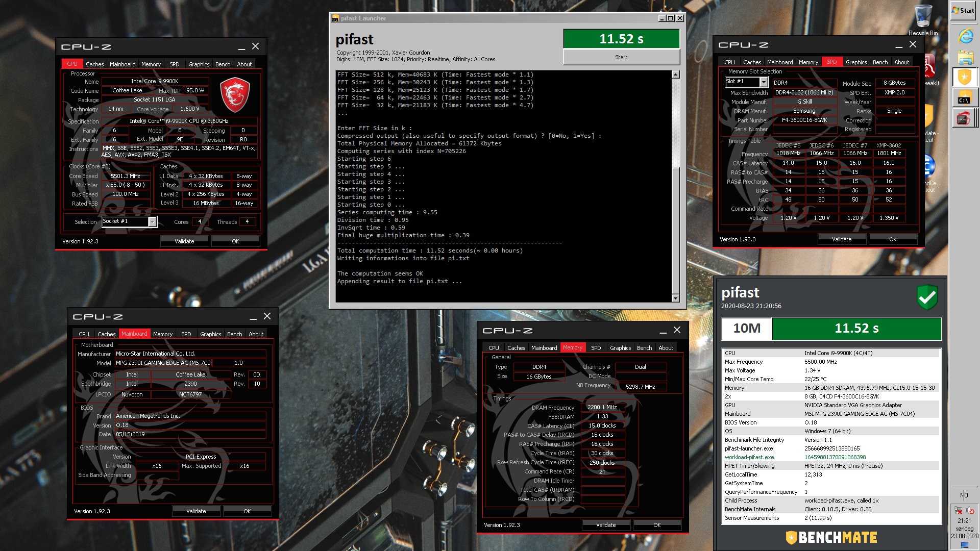
Task: Click the NB Frequency value 5298.7 MHz
Action: coord(641,387)
